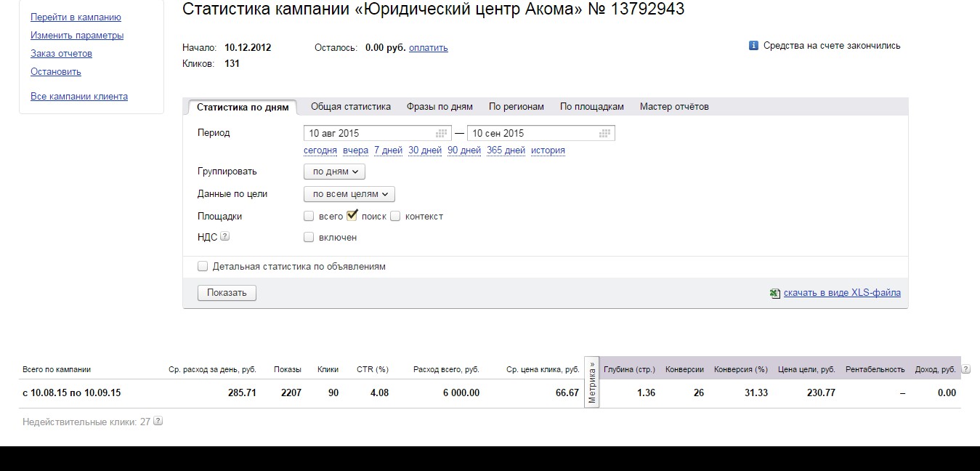Open 'Изменить параметры' link
Screen dimensions: 980x471
click(x=77, y=36)
